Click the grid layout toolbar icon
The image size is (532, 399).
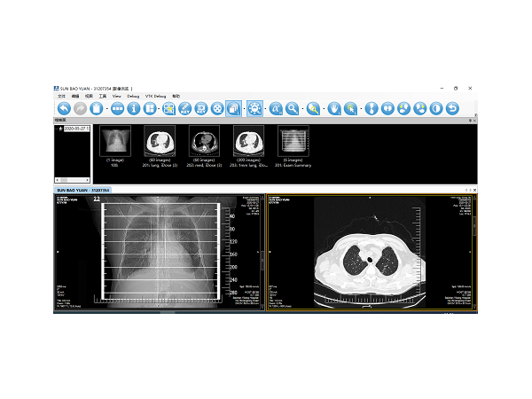coord(150,108)
